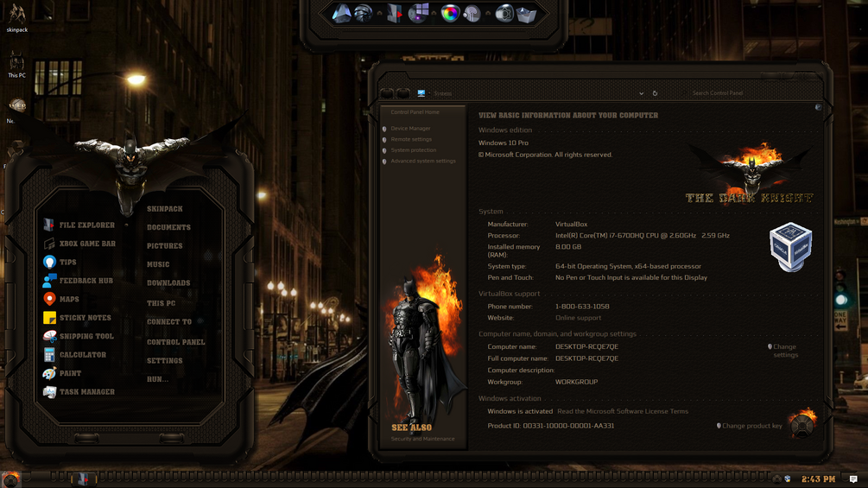This screenshot has width=868, height=488.
Task: Select Connect To in start menu
Action: pyautogui.click(x=168, y=321)
